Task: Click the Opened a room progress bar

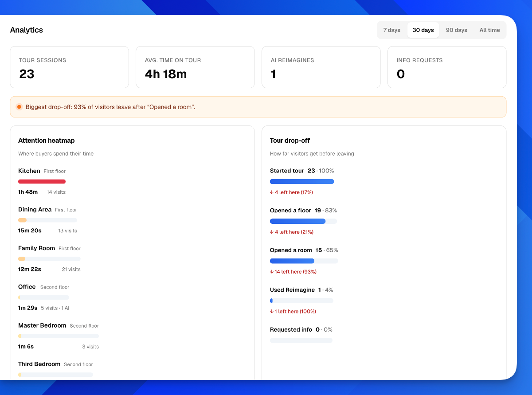Action: [x=304, y=261]
